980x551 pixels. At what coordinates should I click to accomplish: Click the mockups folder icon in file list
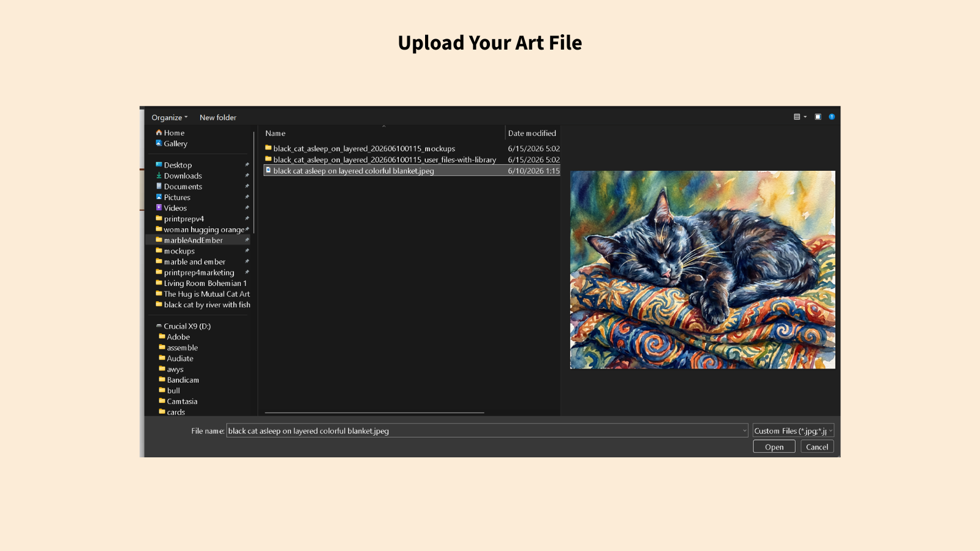click(268, 148)
